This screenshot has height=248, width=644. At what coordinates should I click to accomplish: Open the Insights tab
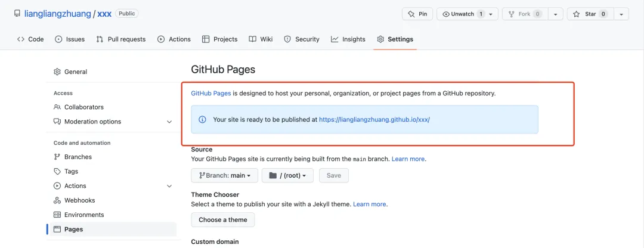point(348,39)
